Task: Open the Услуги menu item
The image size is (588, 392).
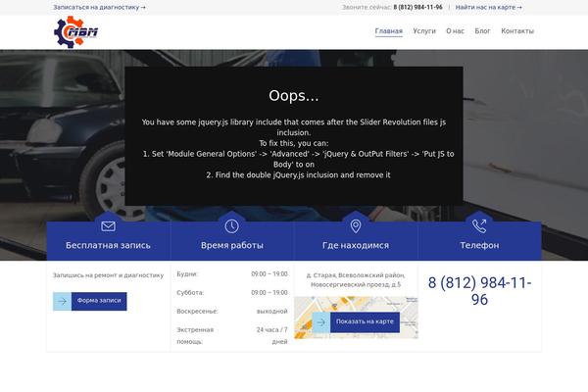Action: (x=424, y=31)
